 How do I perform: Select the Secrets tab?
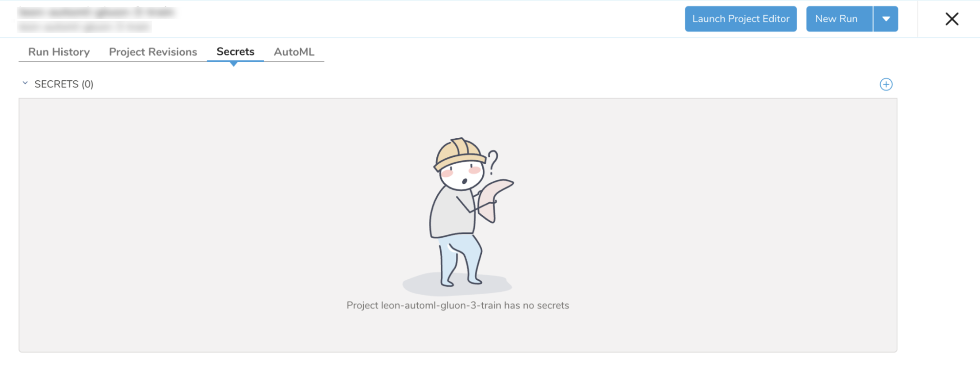235,52
